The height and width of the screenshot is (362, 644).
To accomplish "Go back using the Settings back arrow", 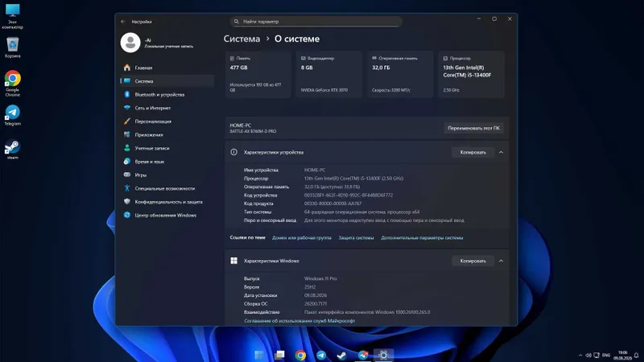I will point(123,22).
